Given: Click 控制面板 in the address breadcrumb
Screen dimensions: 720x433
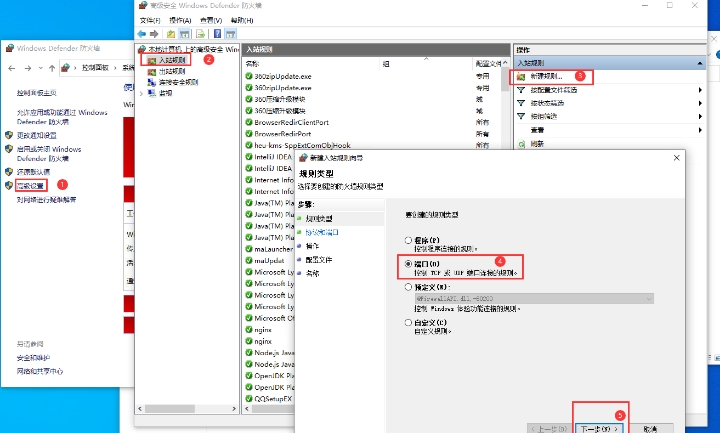Looking at the screenshot, I should click(x=95, y=68).
